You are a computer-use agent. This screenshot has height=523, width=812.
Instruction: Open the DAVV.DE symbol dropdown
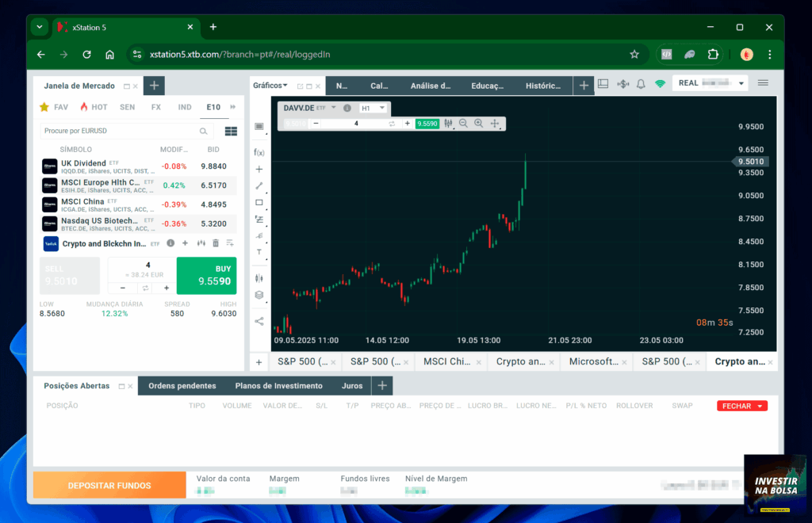tap(334, 108)
